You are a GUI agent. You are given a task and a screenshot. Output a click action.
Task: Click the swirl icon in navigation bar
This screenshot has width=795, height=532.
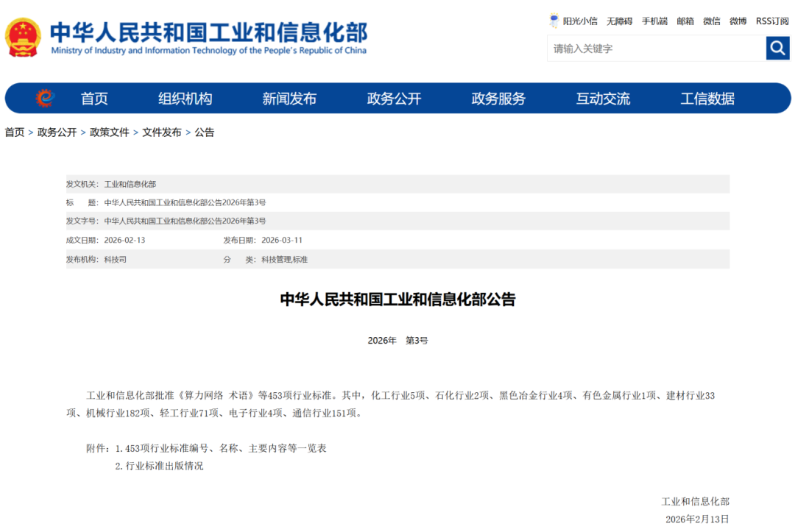coord(46,98)
